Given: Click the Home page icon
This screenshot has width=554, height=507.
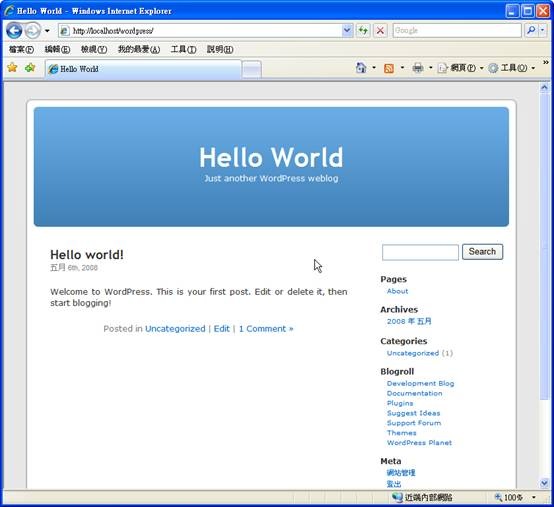Looking at the screenshot, I should (361, 67).
